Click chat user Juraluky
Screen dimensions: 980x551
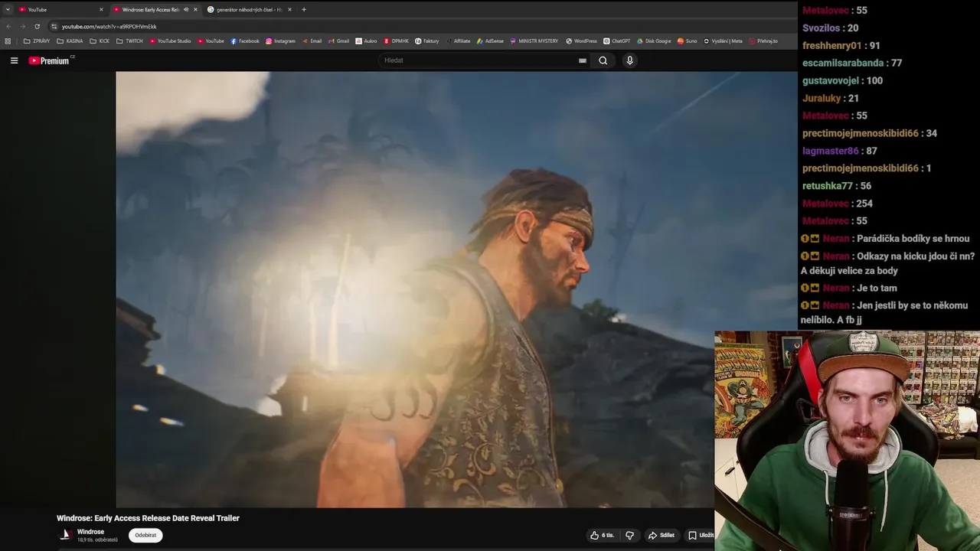click(821, 98)
